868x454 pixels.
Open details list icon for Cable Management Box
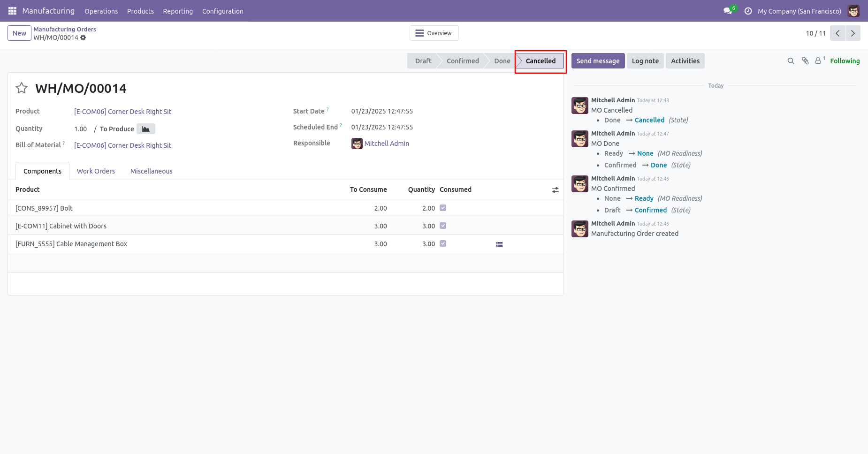499,244
